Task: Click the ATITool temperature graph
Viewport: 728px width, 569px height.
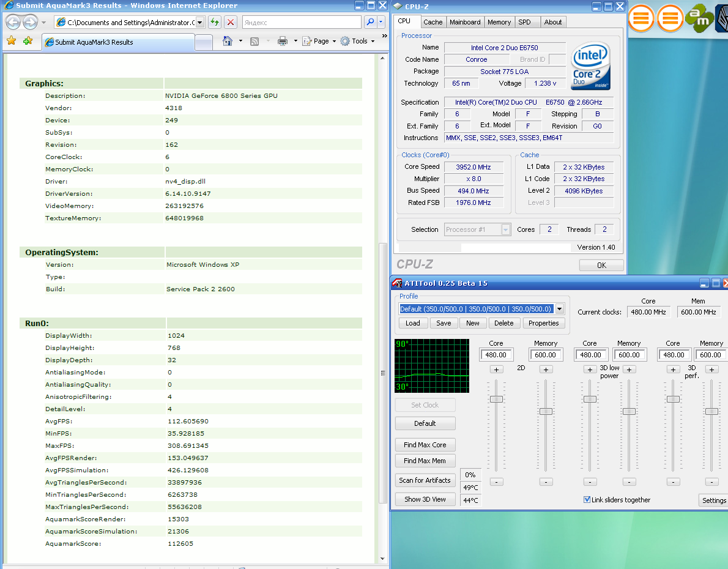Action: pyautogui.click(x=432, y=366)
